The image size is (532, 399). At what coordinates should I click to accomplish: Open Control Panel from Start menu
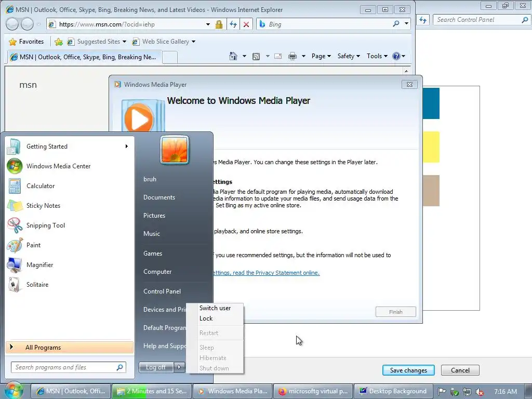coord(162,291)
